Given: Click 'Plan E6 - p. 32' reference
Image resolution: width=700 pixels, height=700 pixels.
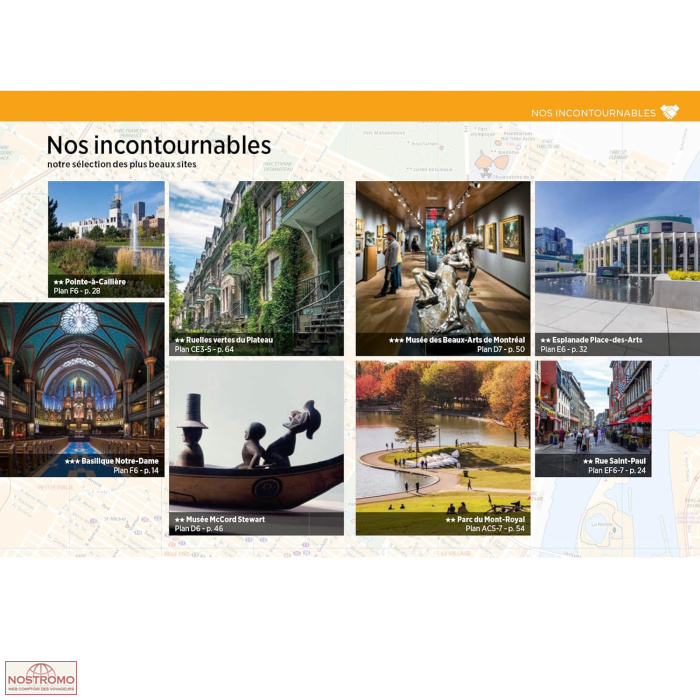Looking at the screenshot, I should 564,350.
